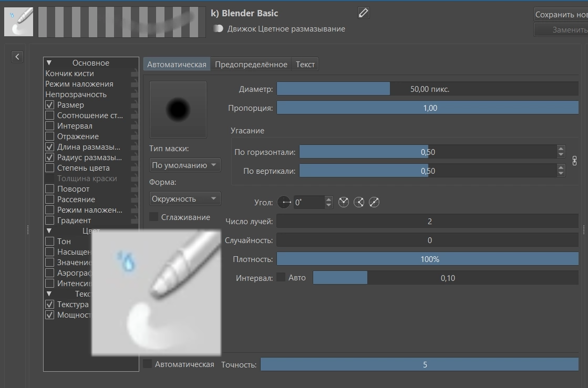This screenshot has width=588, height=388.
Task: Toggle the Движок Цветное размазывание switch
Action: pyautogui.click(x=218, y=28)
